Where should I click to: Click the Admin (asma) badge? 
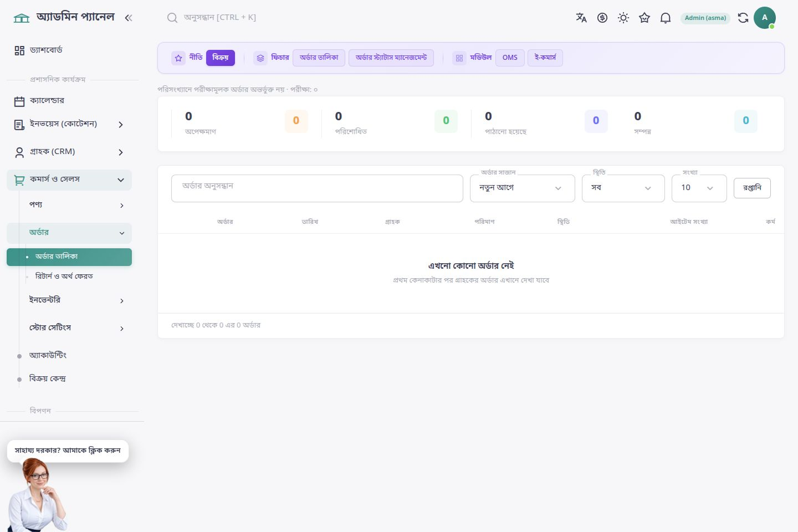coord(705,18)
